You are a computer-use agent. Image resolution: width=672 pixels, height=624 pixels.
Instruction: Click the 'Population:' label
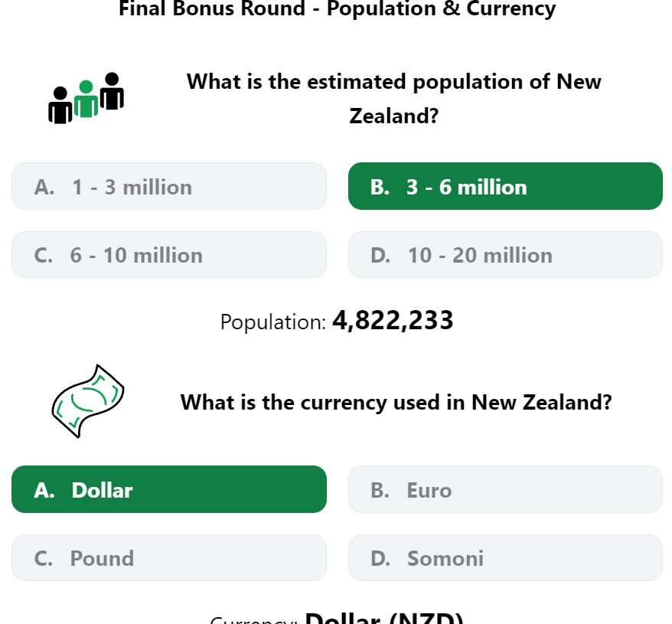(x=273, y=322)
